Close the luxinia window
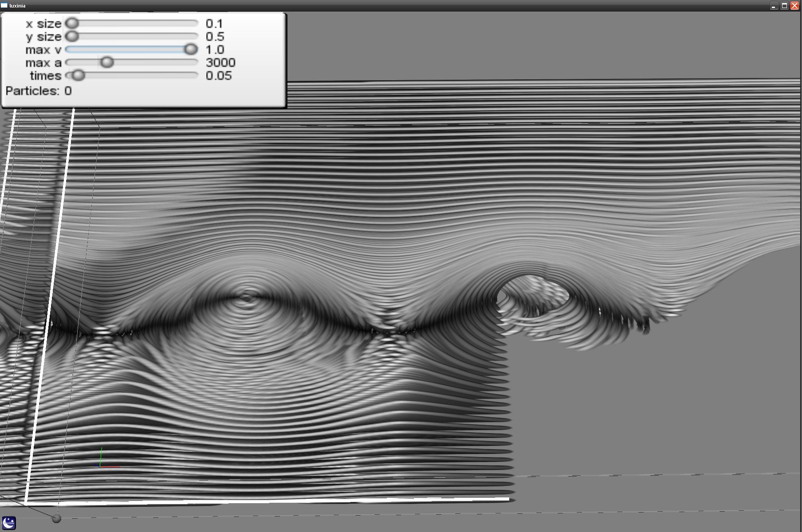The image size is (802, 532). 794,6
